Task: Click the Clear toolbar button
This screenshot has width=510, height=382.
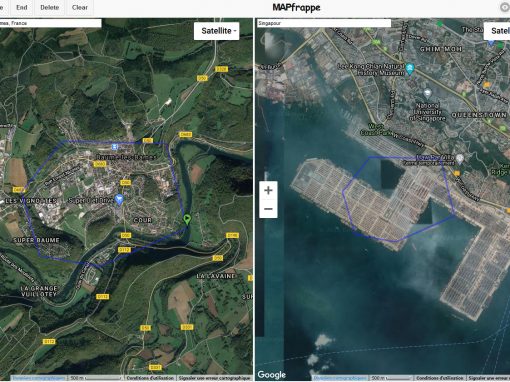Action: coord(80,7)
